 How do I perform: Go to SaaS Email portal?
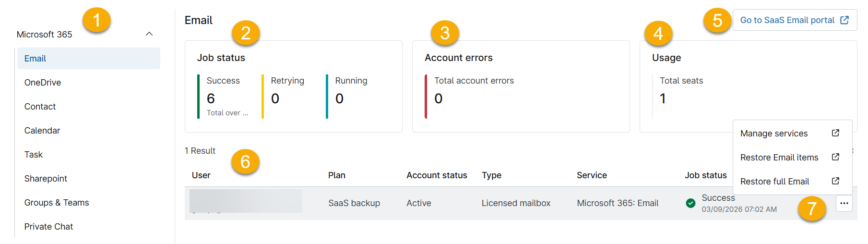[795, 20]
